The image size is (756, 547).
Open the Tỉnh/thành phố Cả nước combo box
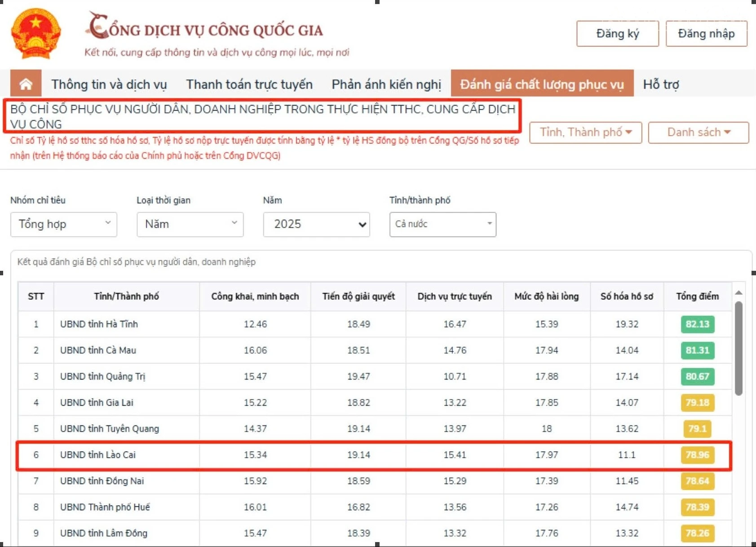442,224
